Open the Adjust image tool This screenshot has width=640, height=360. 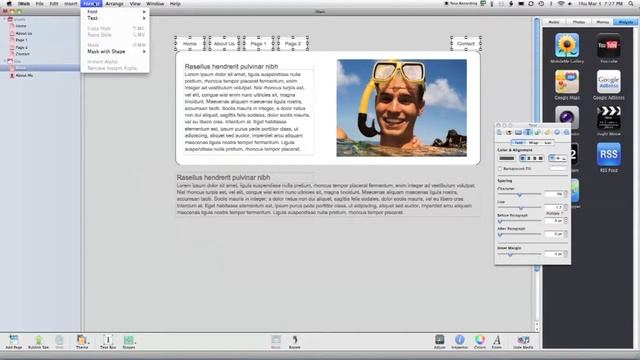pos(440,341)
